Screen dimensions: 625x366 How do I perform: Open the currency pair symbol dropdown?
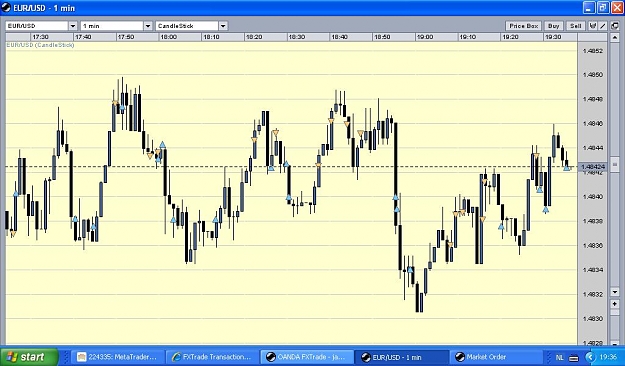pyautogui.click(x=73, y=26)
